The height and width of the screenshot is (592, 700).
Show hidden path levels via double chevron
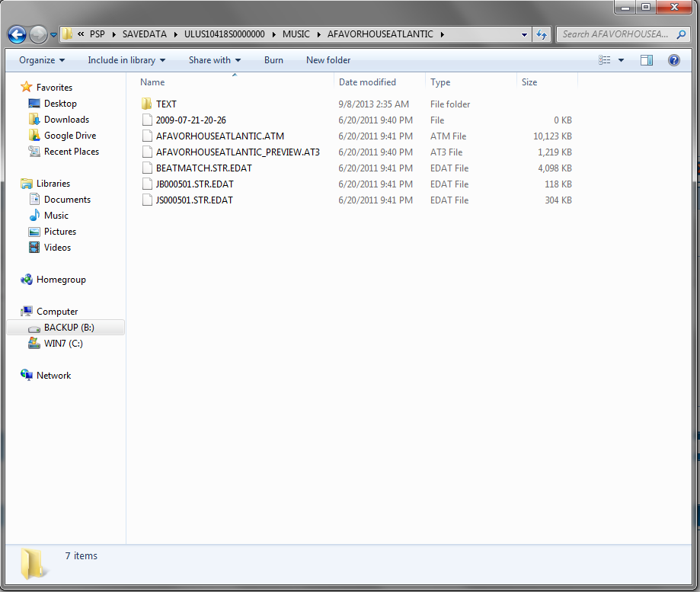coord(81,34)
